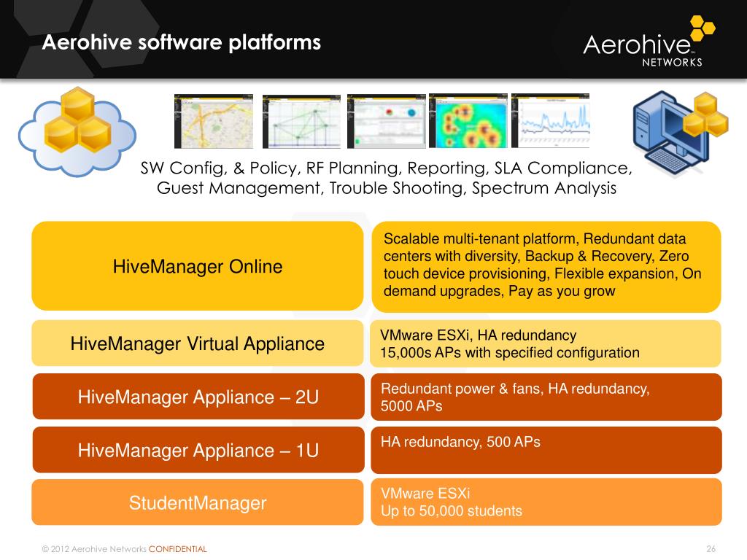This screenshot has height=560, width=747.
Task: Click HiveManager Appliance – 1U box
Action: [x=198, y=450]
